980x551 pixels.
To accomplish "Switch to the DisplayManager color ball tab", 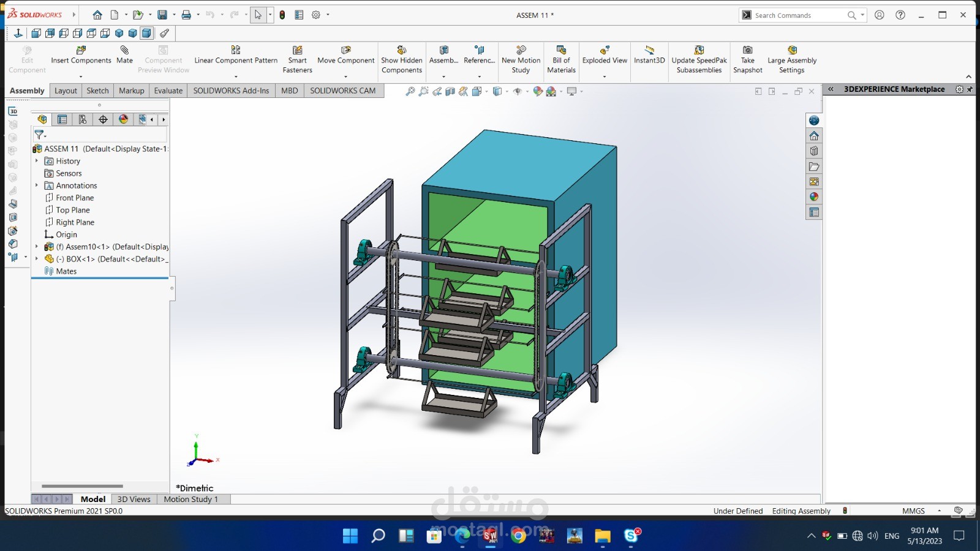I will tap(123, 119).
